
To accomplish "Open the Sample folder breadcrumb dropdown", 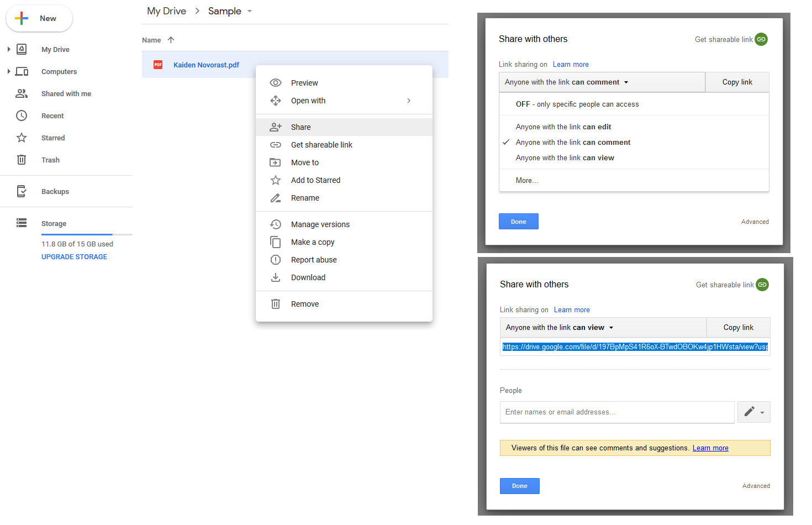I will coord(250,12).
